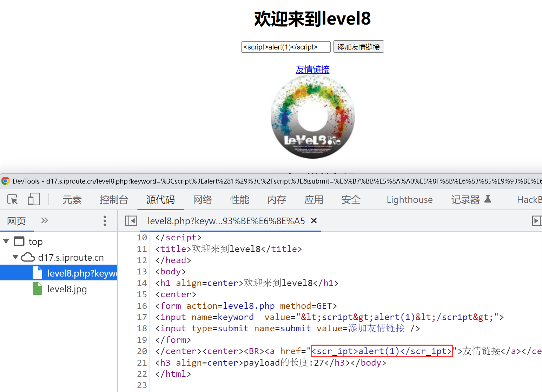Viewport: 542px width, 392px height.
Task: Hide the navigator sidebar panel icon
Action: (131, 221)
